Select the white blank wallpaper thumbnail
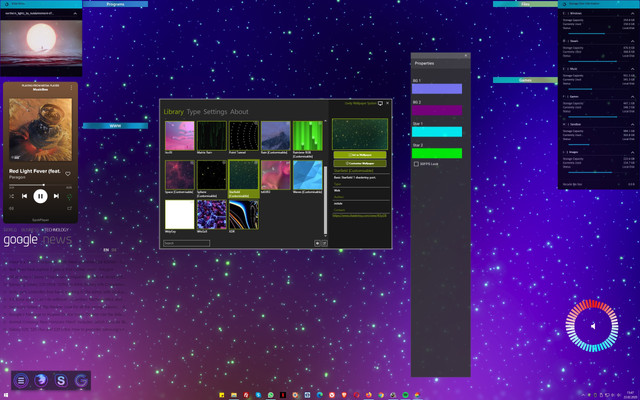Screen dimensions: 640x400 tap(180, 214)
